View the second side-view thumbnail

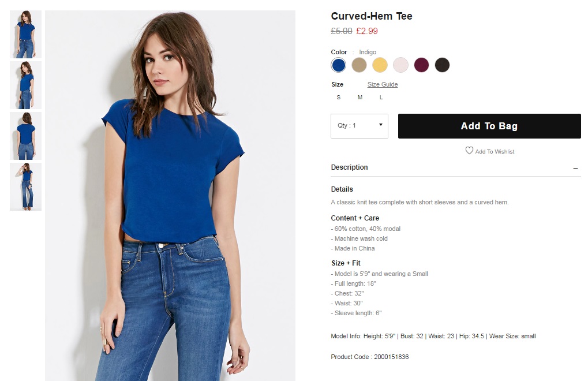pyautogui.click(x=25, y=85)
